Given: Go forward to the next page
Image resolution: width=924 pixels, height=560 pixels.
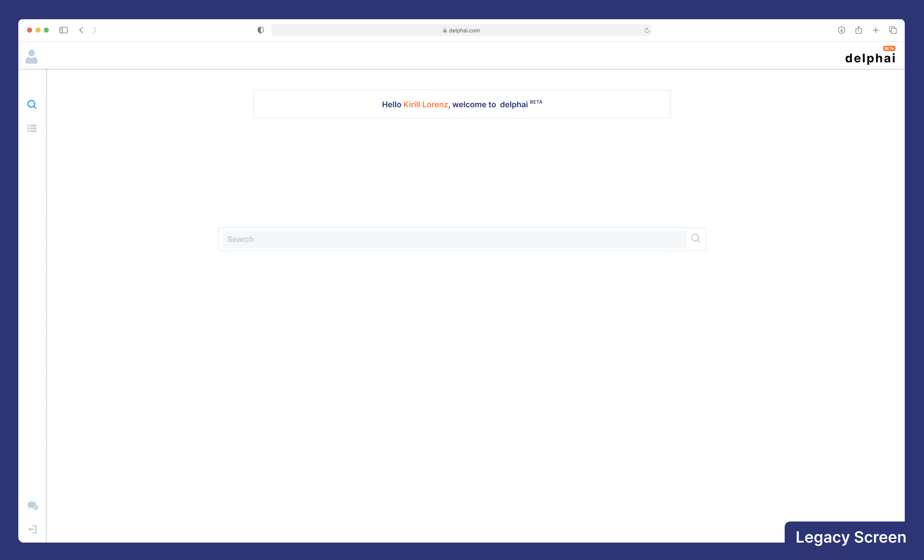Looking at the screenshot, I should point(95,30).
